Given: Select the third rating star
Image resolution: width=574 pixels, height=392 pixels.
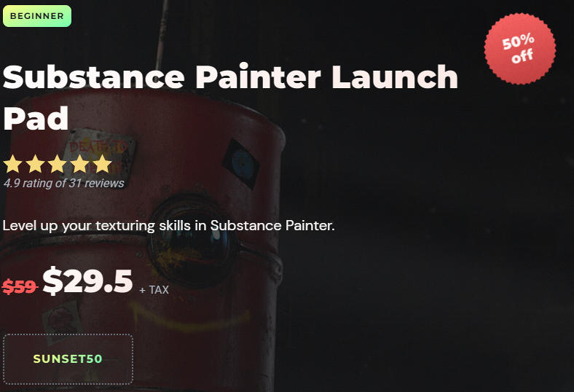Looking at the screenshot, I should tap(58, 164).
